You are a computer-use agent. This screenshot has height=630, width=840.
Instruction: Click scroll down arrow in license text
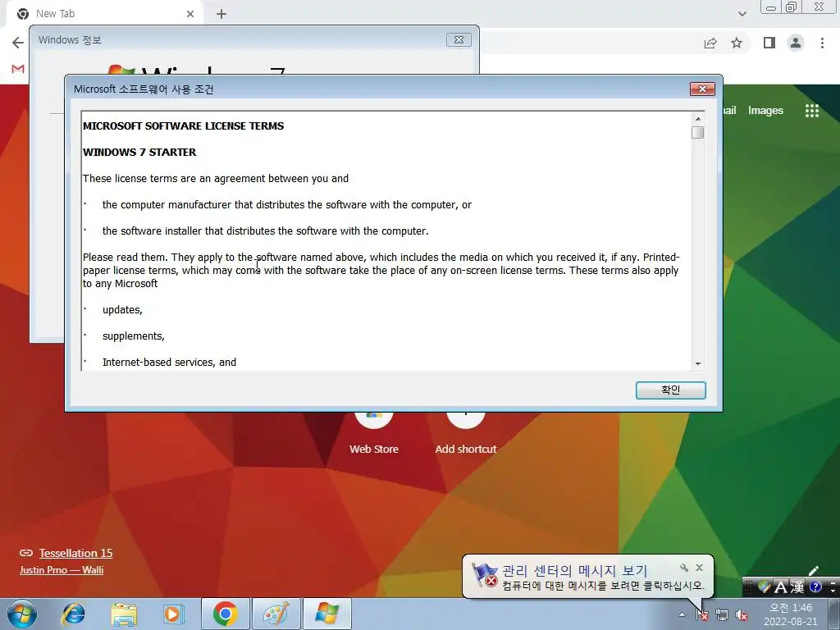[697, 363]
